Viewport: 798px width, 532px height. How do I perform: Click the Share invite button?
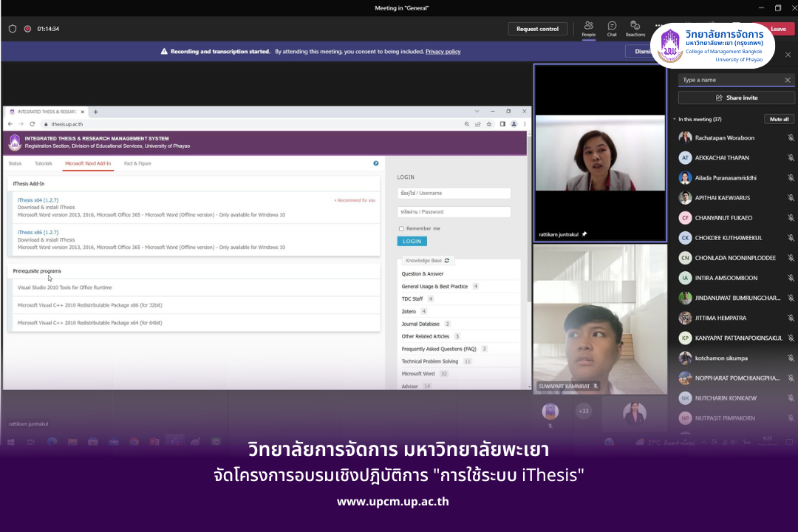[x=737, y=98]
